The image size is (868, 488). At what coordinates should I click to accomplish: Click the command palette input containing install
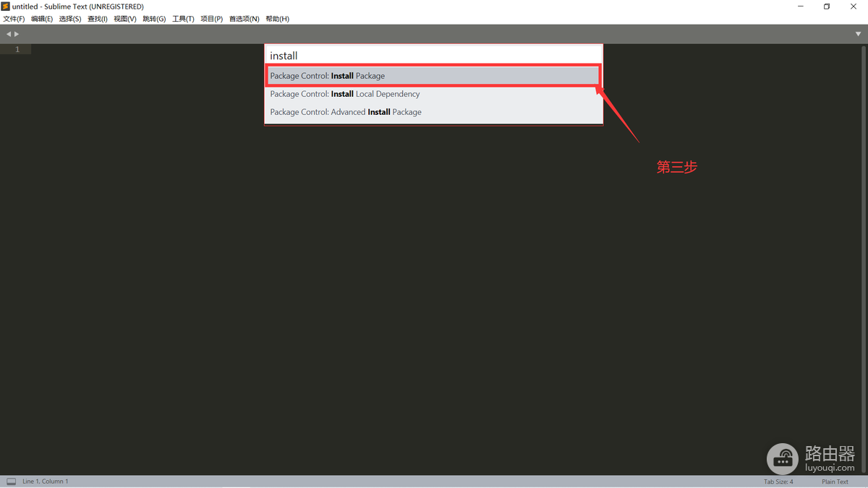tap(433, 56)
